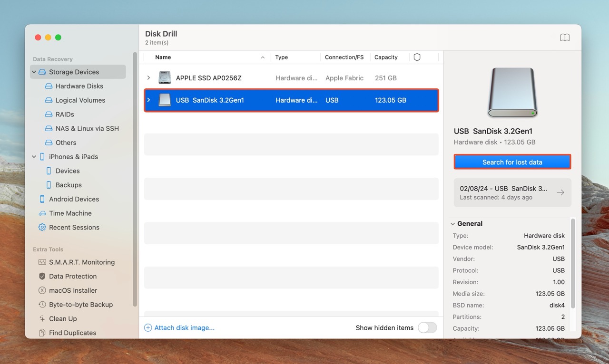This screenshot has height=364, width=609.
Task: Click the Recent Sessions gear icon
Action: pyautogui.click(x=42, y=227)
